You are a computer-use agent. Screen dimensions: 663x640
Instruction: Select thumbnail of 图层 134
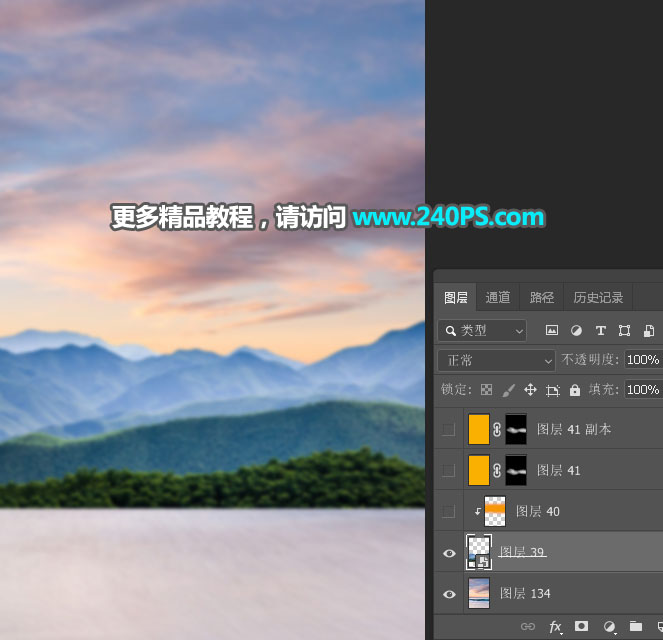point(479,594)
